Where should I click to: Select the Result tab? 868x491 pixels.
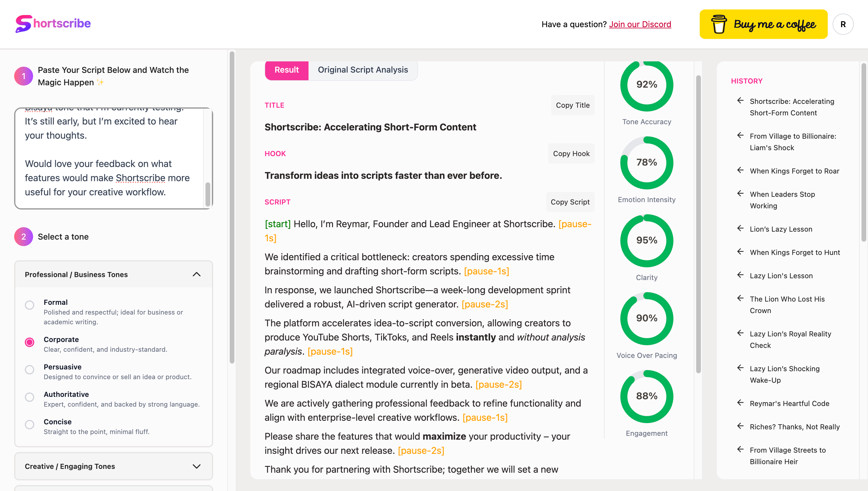click(286, 70)
